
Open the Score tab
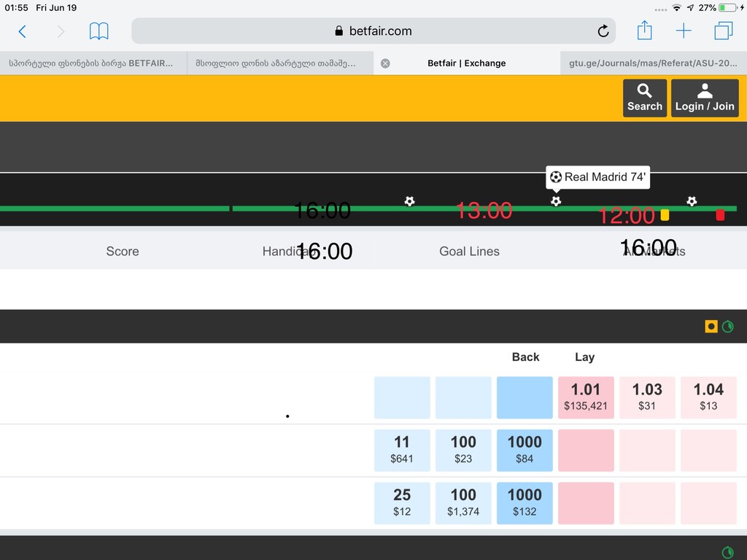(x=123, y=251)
